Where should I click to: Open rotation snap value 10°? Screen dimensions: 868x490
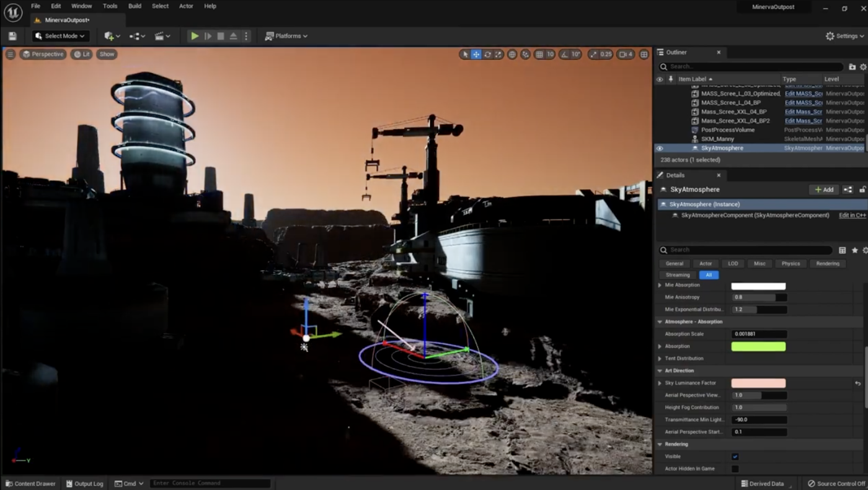coord(575,55)
